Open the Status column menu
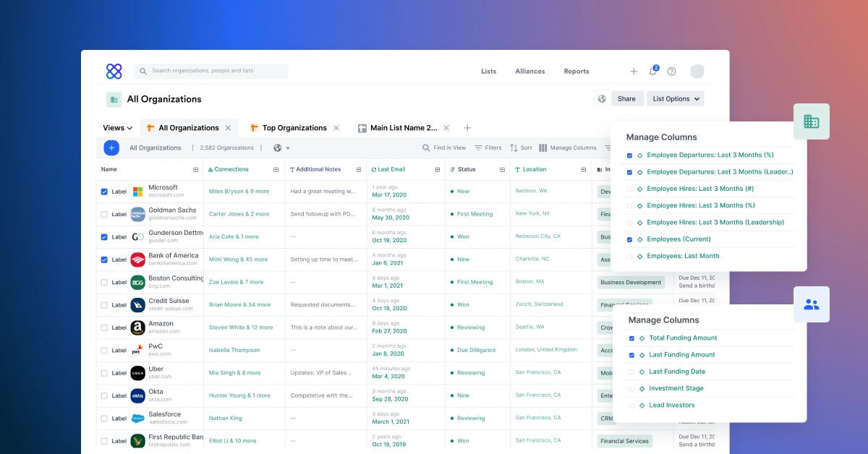The image size is (868, 454). click(502, 169)
